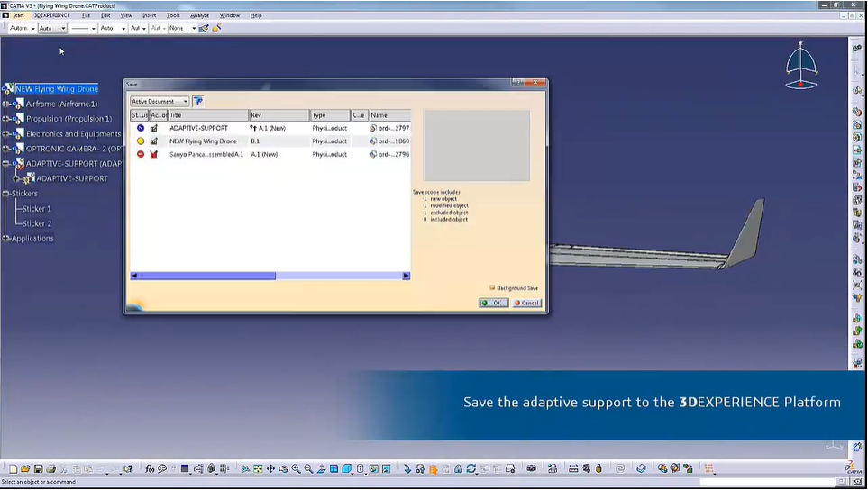868x490 pixels.
Task: Click Cancel in the Save dialog
Action: click(526, 304)
